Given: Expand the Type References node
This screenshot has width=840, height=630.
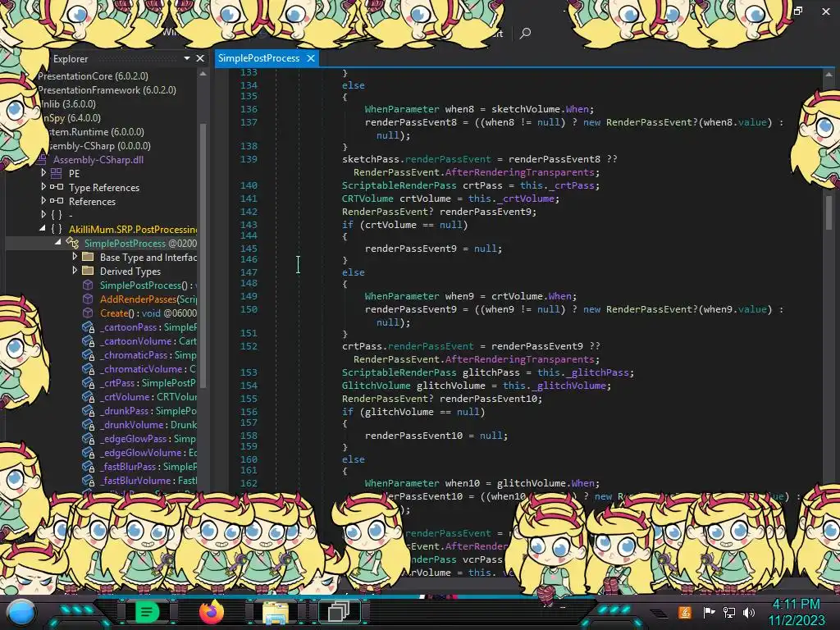Looking at the screenshot, I should (x=43, y=187).
